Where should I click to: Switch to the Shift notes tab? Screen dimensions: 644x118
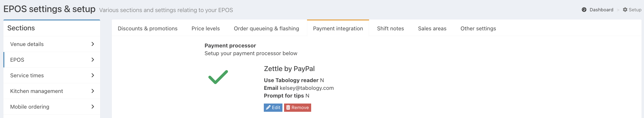click(390, 28)
